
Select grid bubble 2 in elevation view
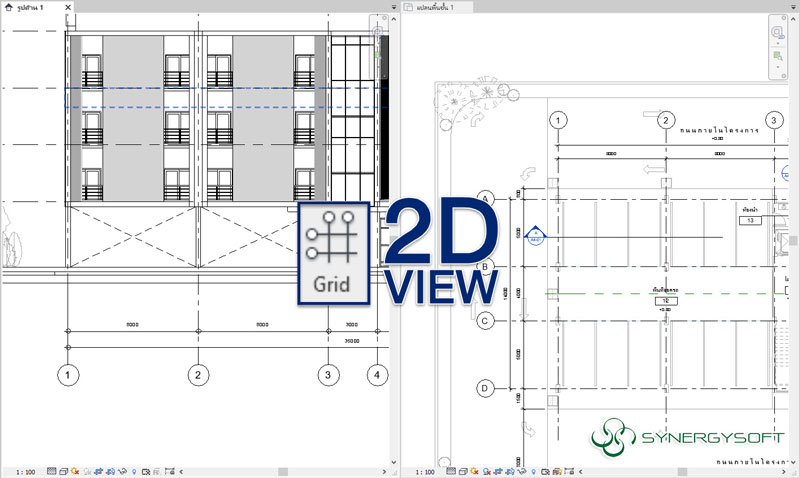point(198,375)
